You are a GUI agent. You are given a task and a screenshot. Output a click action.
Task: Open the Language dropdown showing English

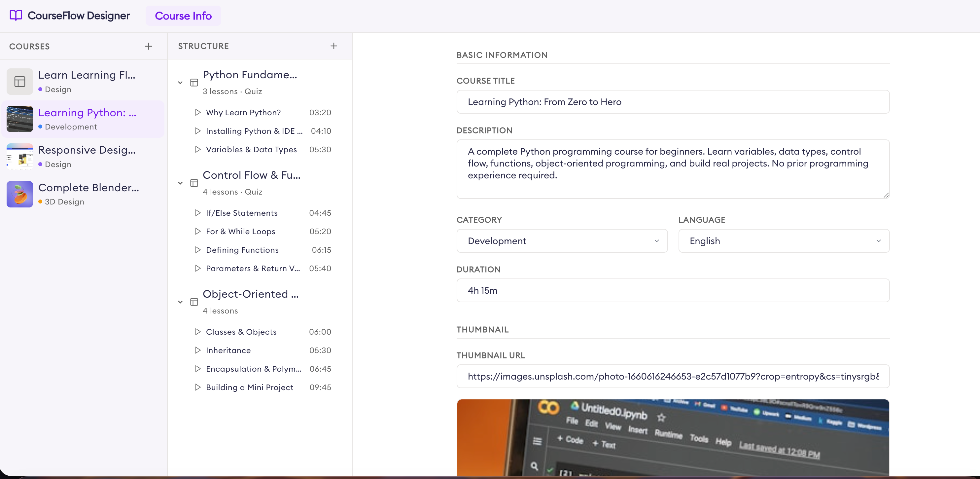783,240
